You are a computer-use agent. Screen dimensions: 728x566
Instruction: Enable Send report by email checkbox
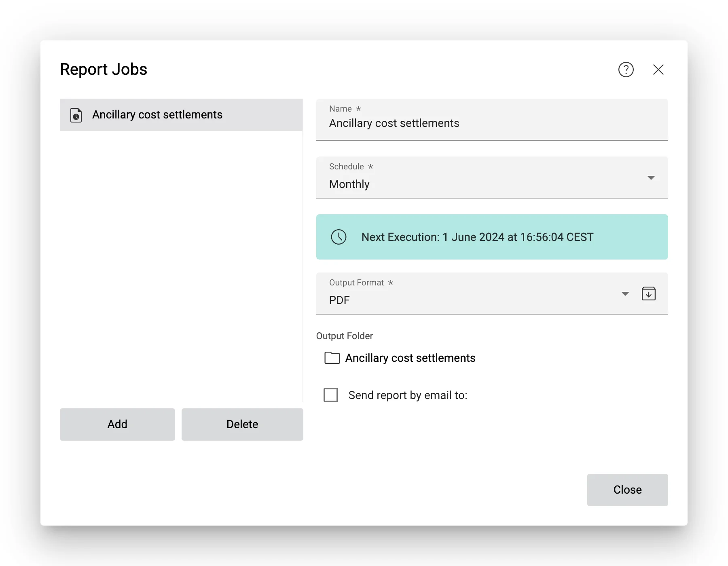331,395
